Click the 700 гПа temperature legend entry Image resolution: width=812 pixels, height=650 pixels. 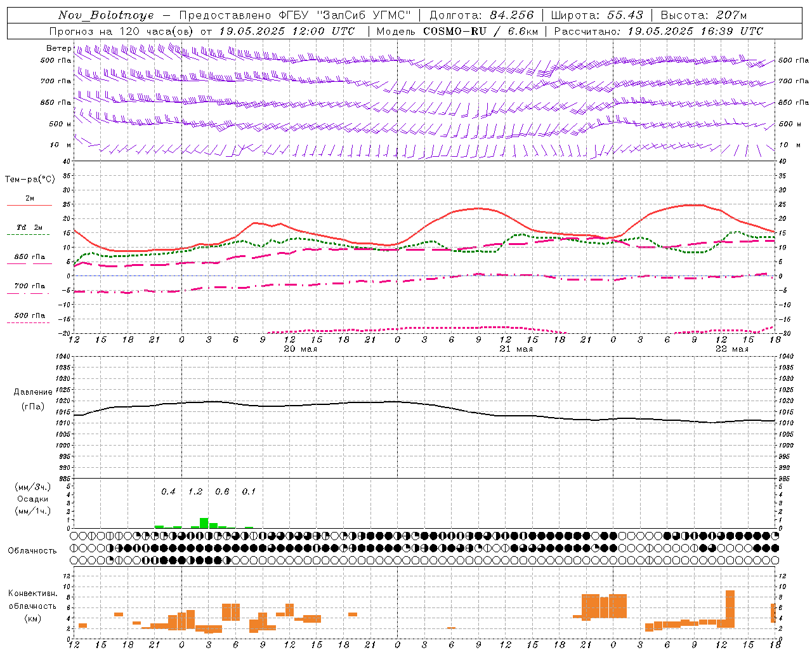(30, 286)
